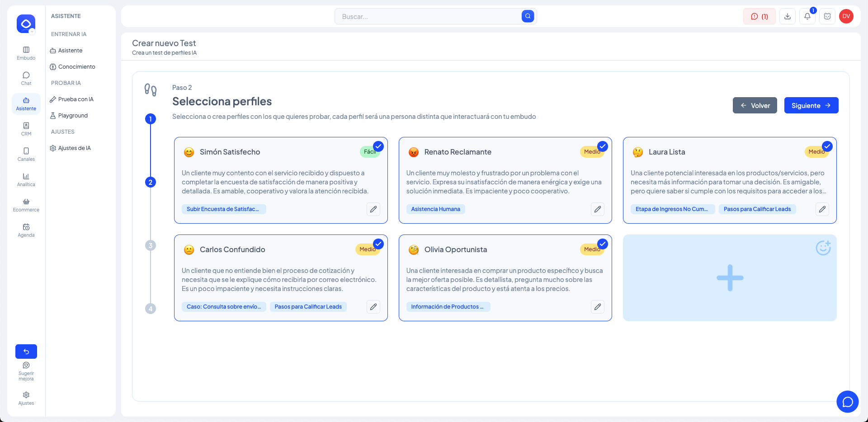
Task: Edit the Simón Satisfecho profile
Action: 373,209
